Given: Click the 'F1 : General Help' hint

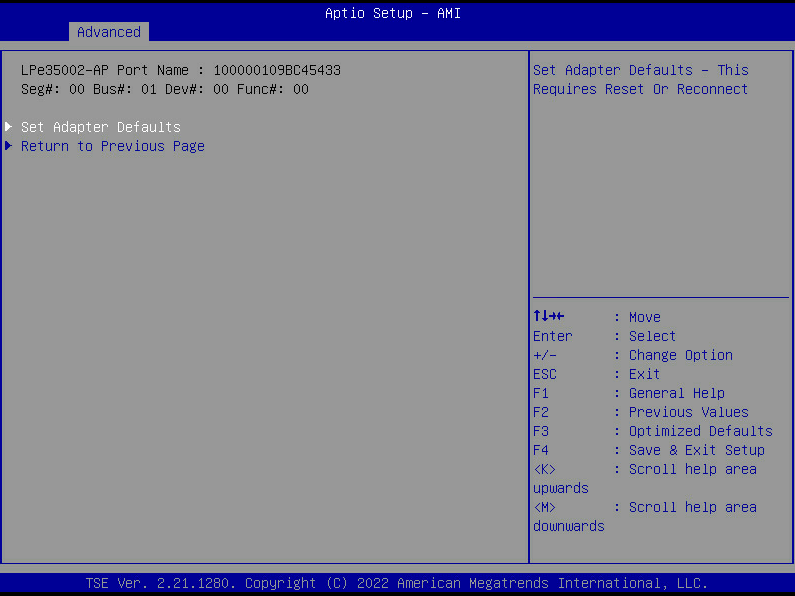Looking at the screenshot, I should tap(629, 393).
